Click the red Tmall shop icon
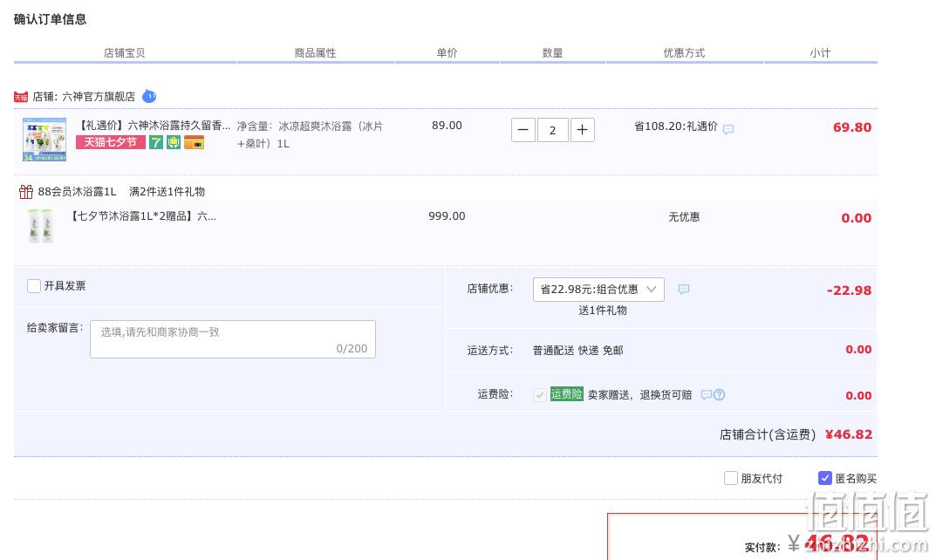Screen dimensions: 936x560 [x=21, y=97]
